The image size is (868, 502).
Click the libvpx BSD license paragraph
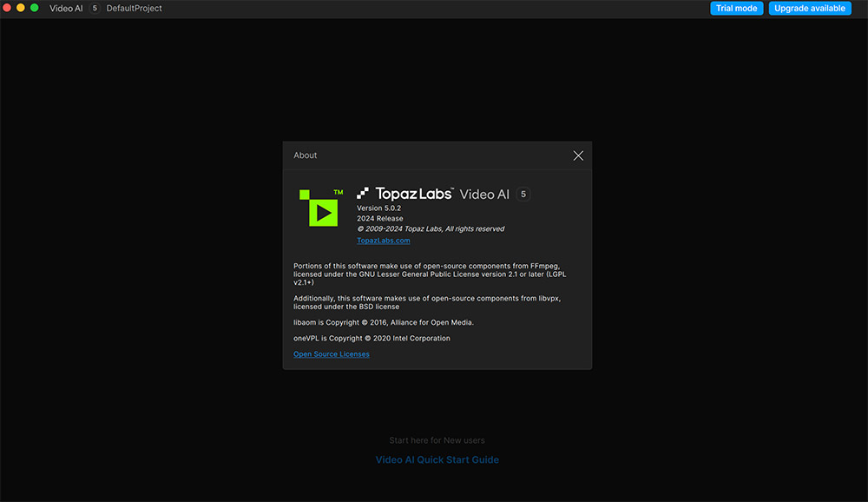[x=427, y=302]
